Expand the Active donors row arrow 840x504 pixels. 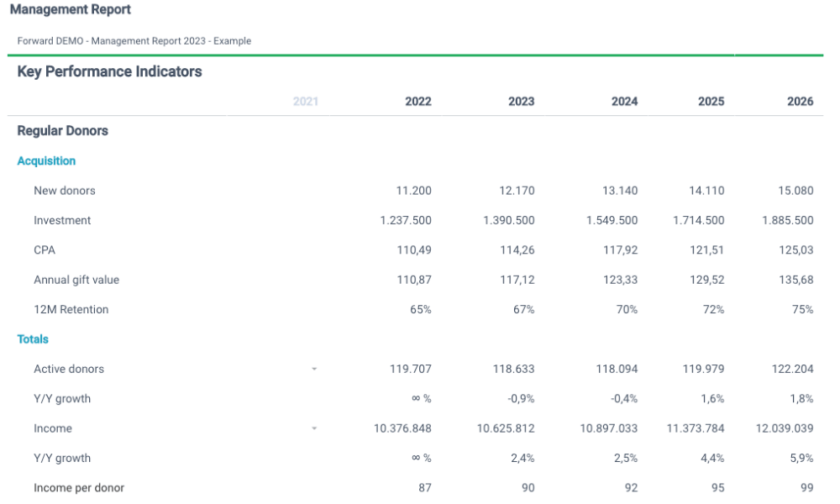(314, 369)
